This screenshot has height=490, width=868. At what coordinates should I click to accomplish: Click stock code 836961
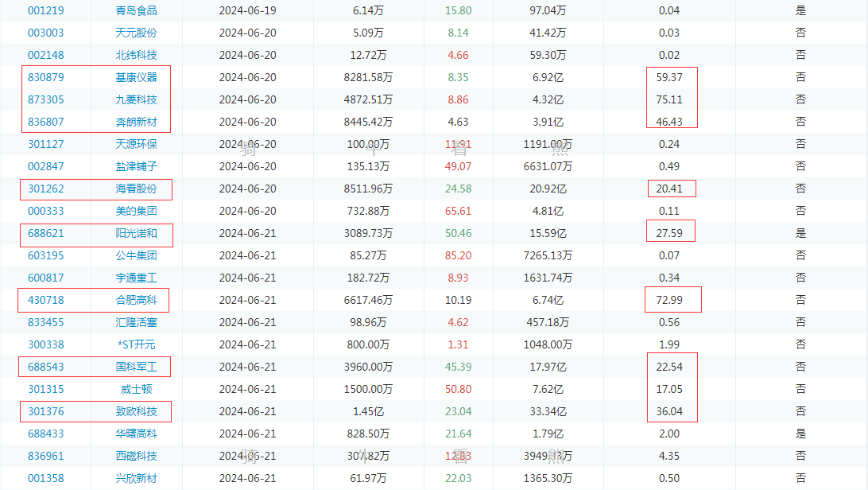point(46,456)
